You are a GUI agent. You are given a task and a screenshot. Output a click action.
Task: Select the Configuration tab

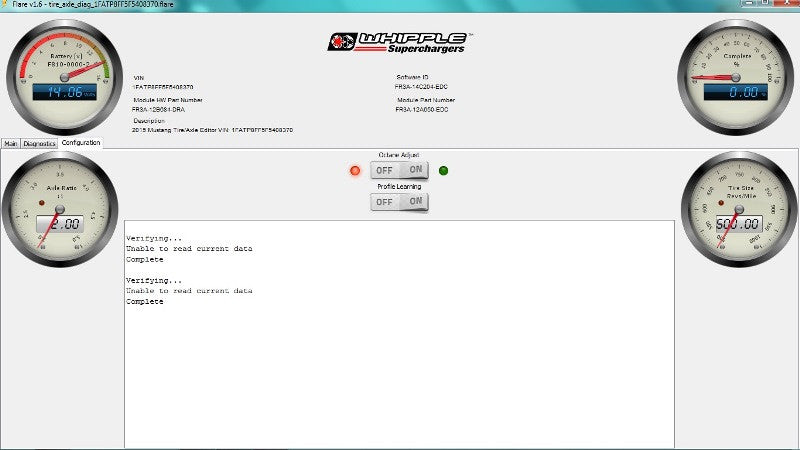(80, 143)
